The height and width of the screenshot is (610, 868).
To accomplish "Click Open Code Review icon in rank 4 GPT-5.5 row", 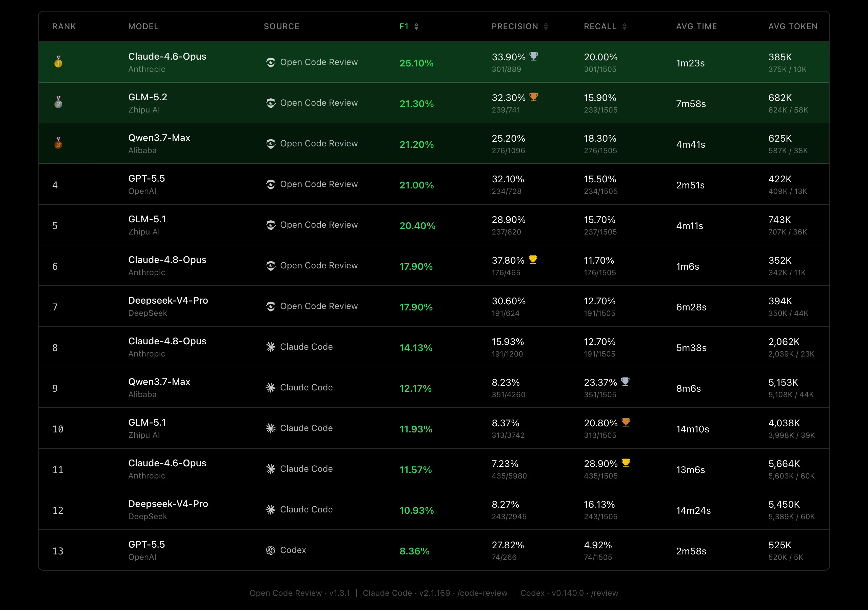I will (271, 184).
